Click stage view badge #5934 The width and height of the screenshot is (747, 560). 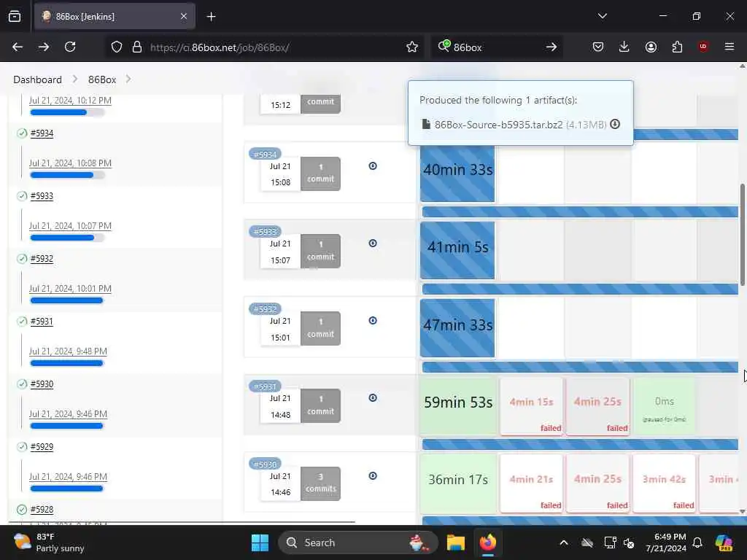(266, 155)
